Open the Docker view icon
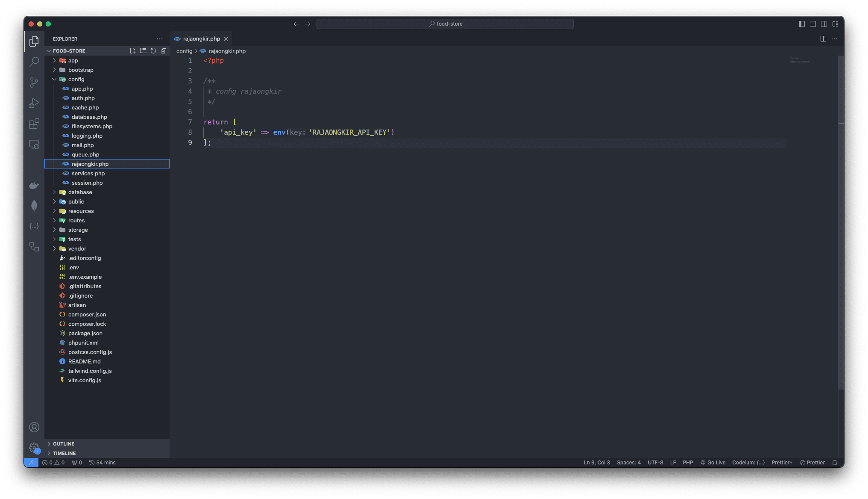This screenshot has width=868, height=499. (34, 185)
